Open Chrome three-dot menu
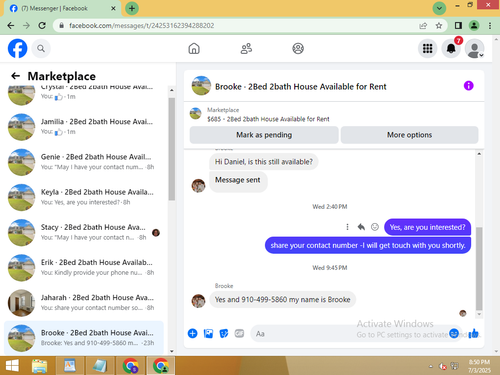The image size is (500, 375). [x=490, y=26]
